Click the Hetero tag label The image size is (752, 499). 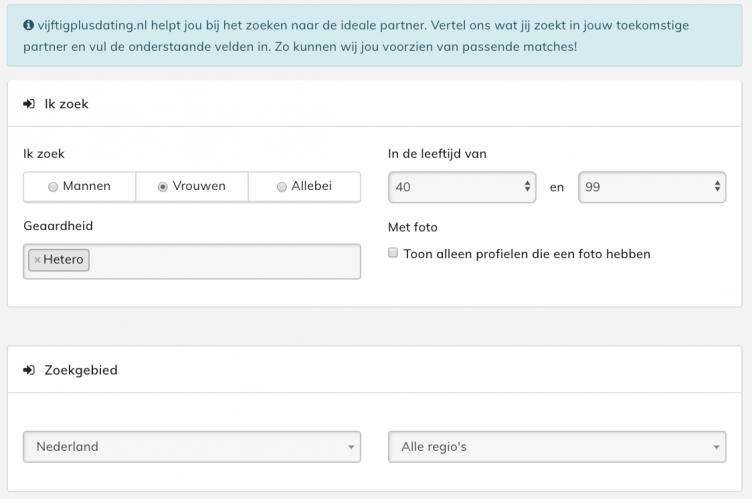coord(64,260)
